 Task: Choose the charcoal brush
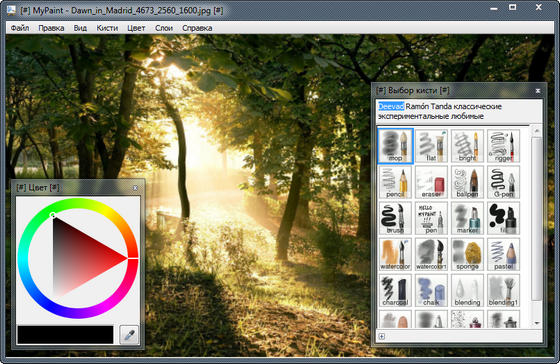point(395,290)
